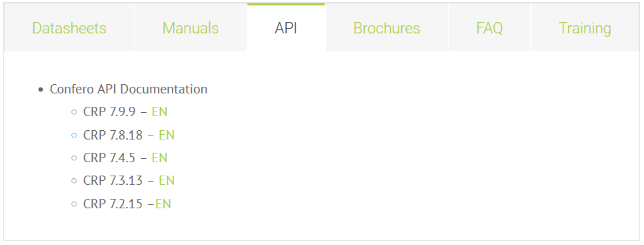Screen dimensions: 644x245
Task: Open the EN link for CRP 7.9.9
Action: click(x=159, y=111)
